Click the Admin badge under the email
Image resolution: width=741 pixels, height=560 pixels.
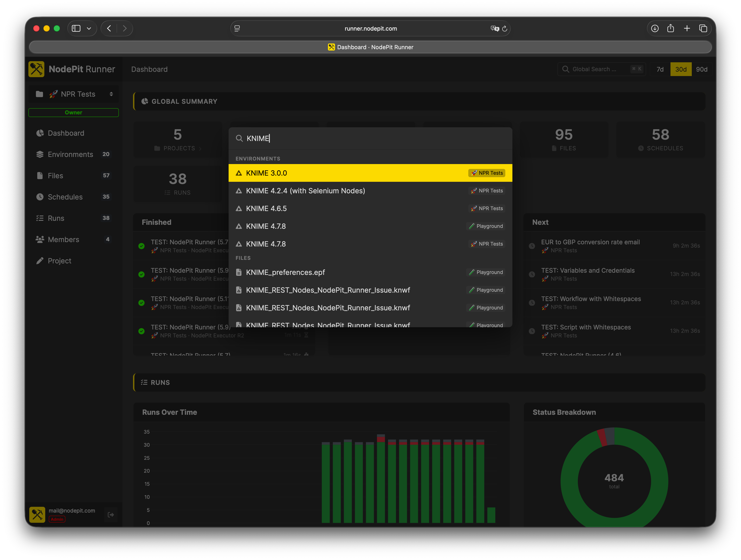[57, 519]
